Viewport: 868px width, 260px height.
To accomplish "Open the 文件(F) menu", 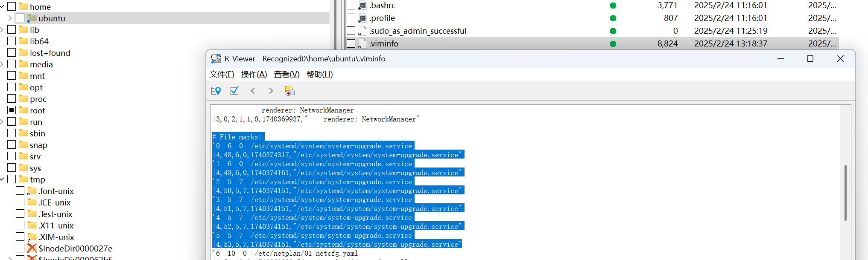I will [222, 75].
